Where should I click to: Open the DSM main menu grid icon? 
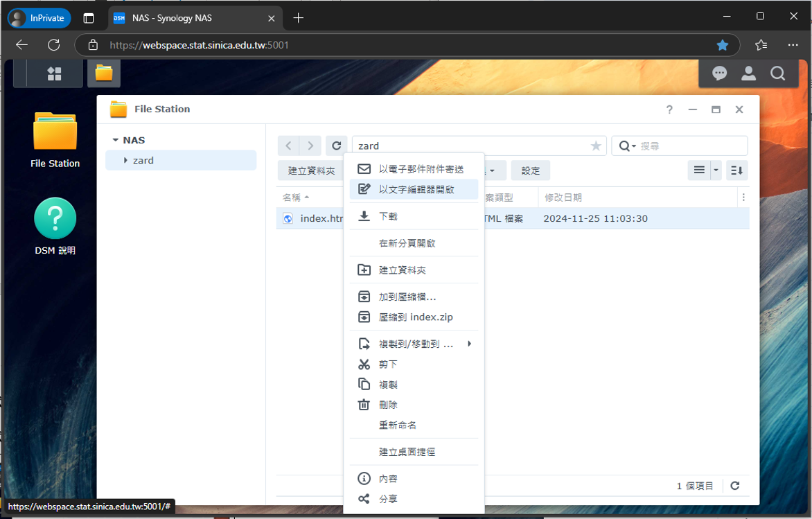coord(54,73)
